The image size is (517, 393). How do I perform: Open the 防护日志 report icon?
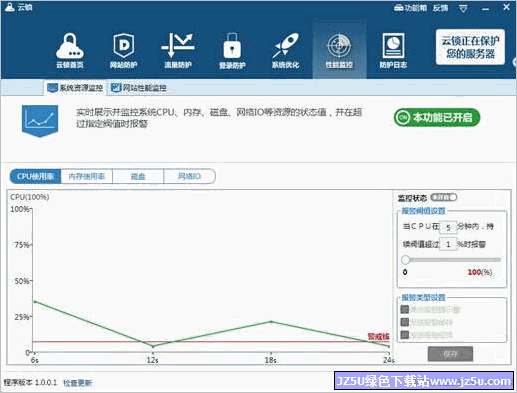click(x=393, y=51)
